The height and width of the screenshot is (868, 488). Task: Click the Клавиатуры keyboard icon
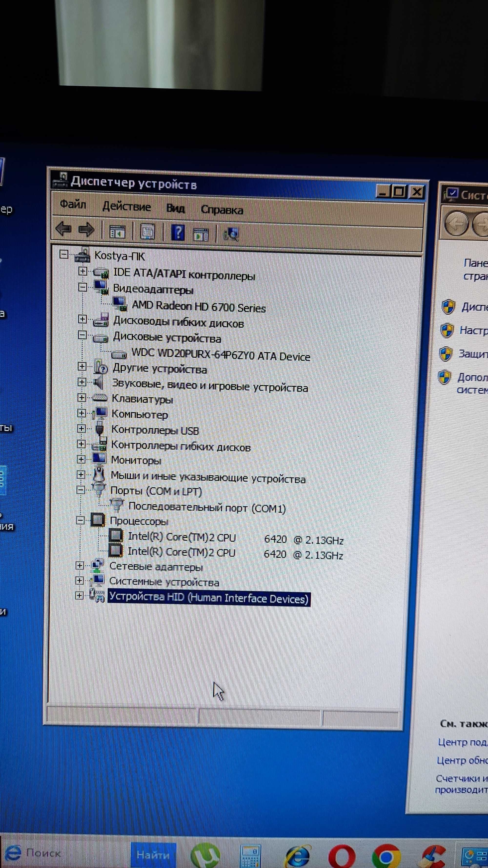tap(100, 398)
